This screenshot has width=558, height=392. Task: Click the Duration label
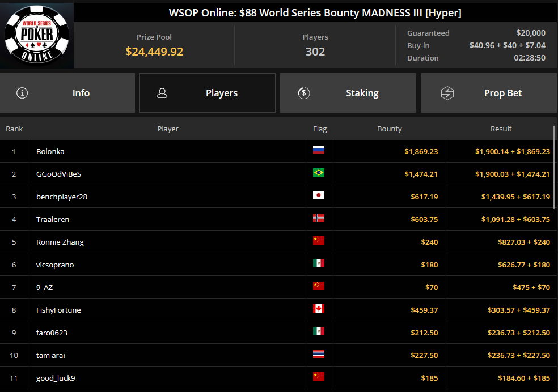[423, 58]
